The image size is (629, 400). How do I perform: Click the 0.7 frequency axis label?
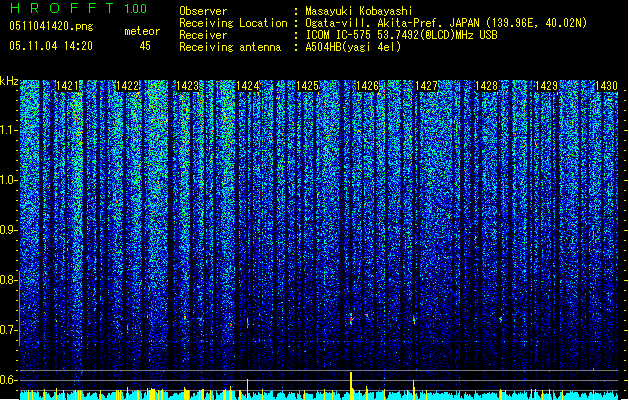(8, 330)
